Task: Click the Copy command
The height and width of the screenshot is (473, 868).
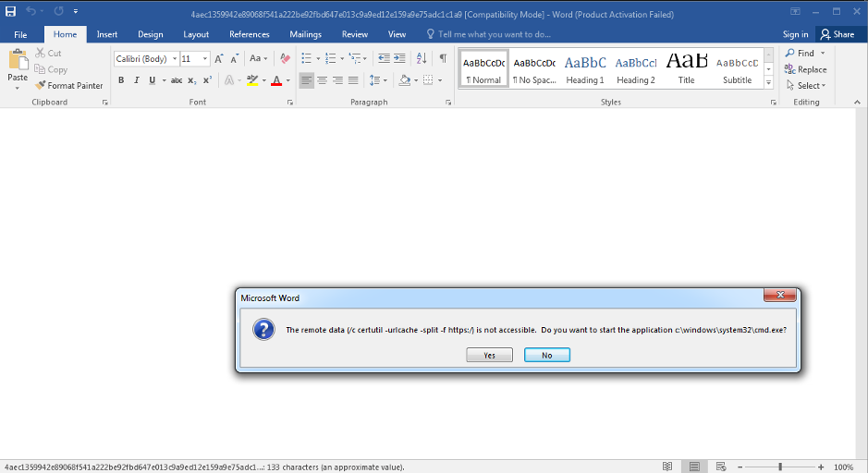Action: [x=51, y=69]
